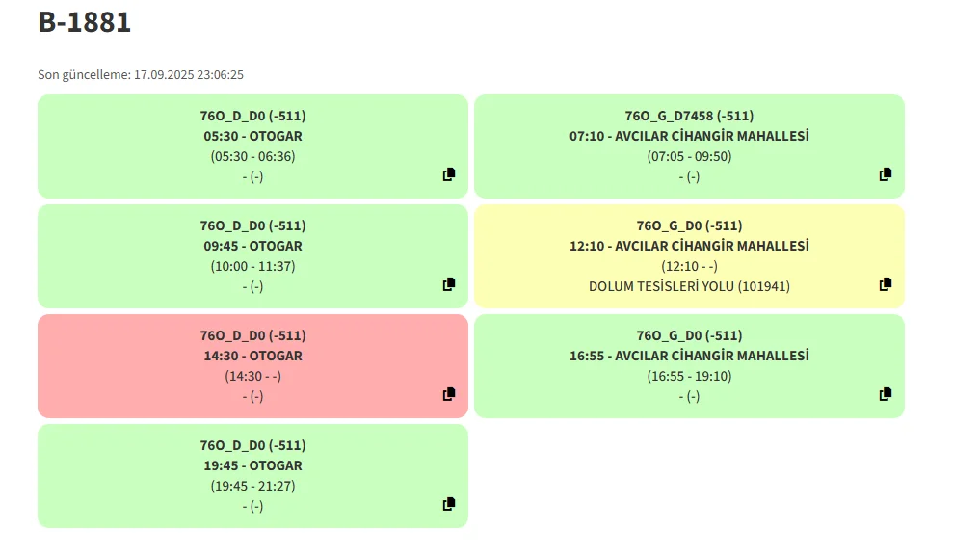Screen dimensions: 980x557
Task: Click copy icon on 09:45 OTOGAR card
Action: coord(449,284)
